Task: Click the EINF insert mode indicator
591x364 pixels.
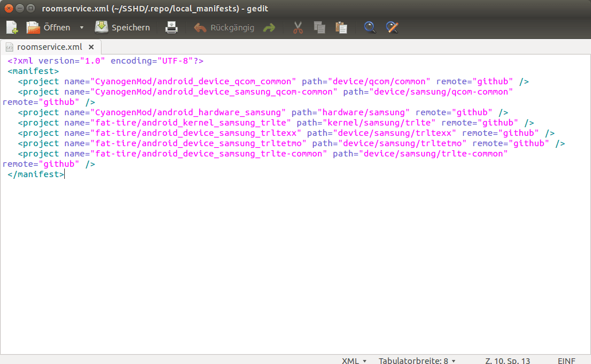Action: [566, 361]
